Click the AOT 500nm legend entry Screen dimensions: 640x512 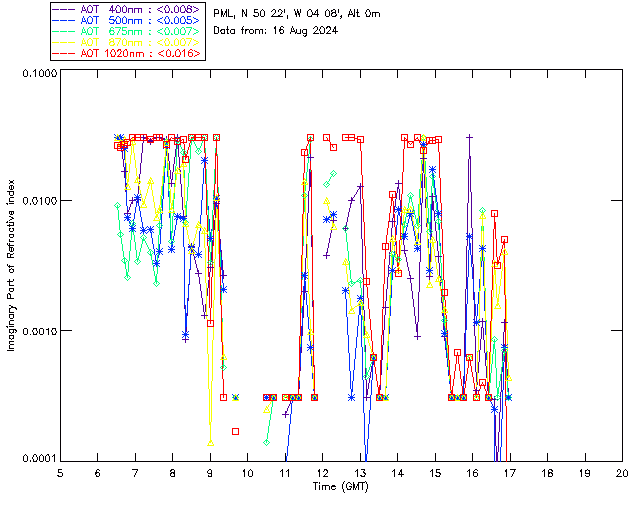tap(128, 20)
